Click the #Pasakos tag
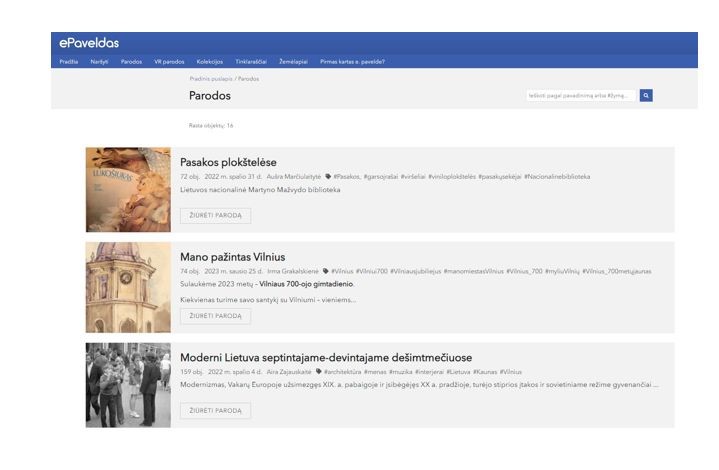 tap(347, 177)
